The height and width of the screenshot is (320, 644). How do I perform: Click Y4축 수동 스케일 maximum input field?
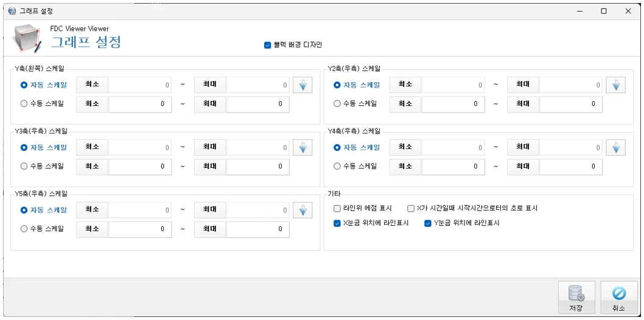(x=571, y=167)
